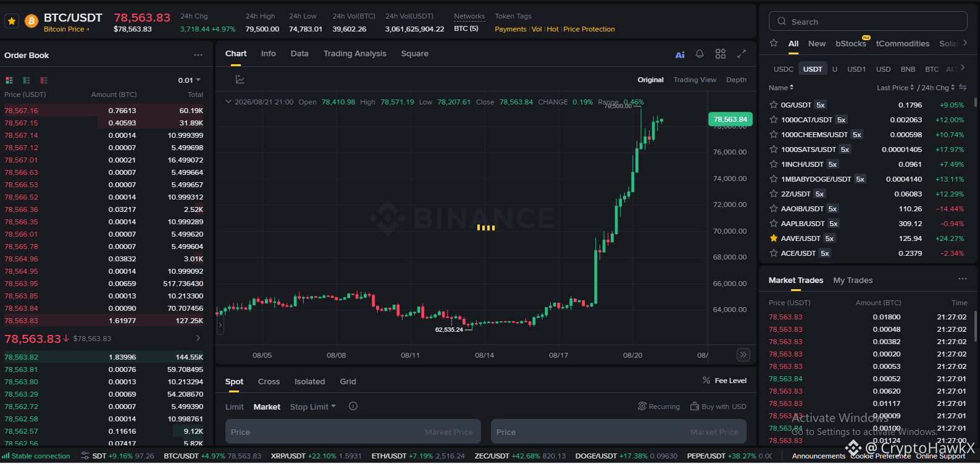Click the Price Protection token tag
The width and height of the screenshot is (980, 464).
(x=589, y=29)
